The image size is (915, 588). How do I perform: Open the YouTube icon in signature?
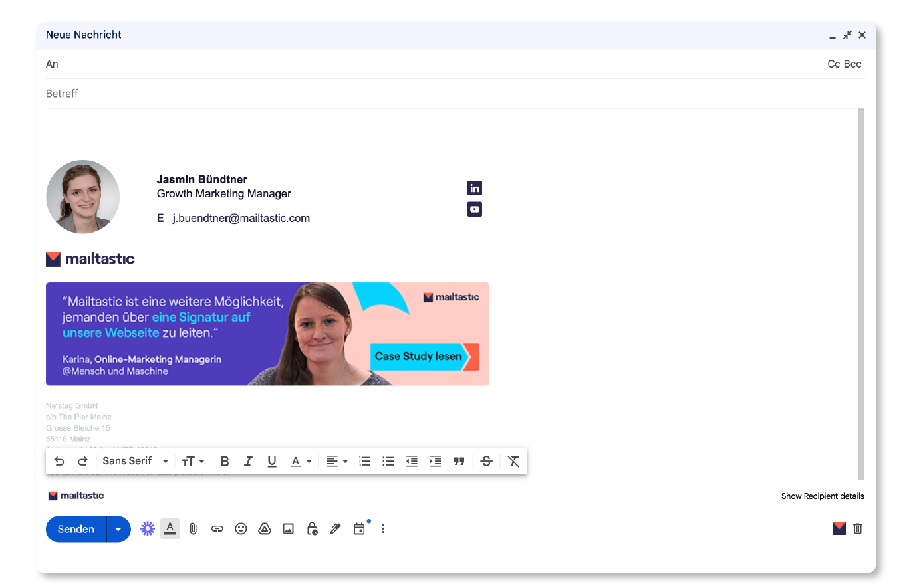pos(474,209)
